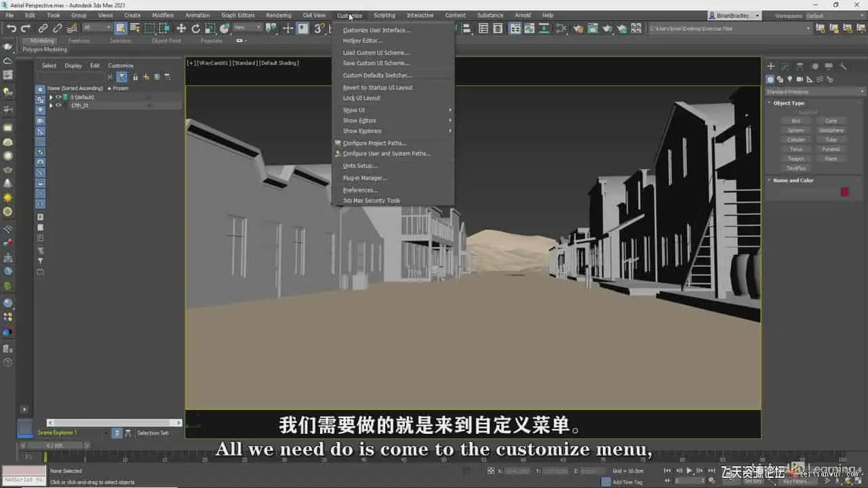Switch to the Hierarchy command panel tab

pos(800,66)
